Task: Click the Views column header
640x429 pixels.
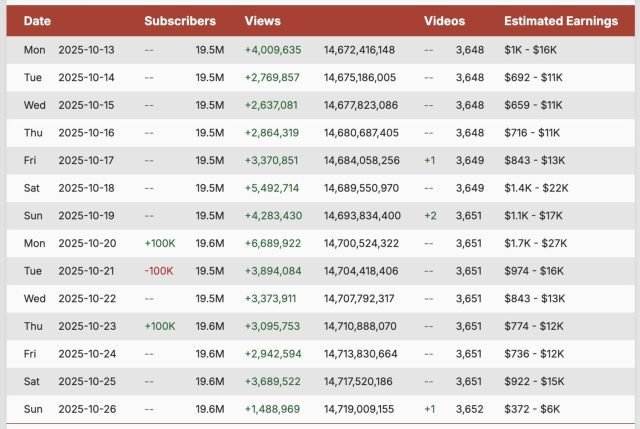Action: coord(262,20)
